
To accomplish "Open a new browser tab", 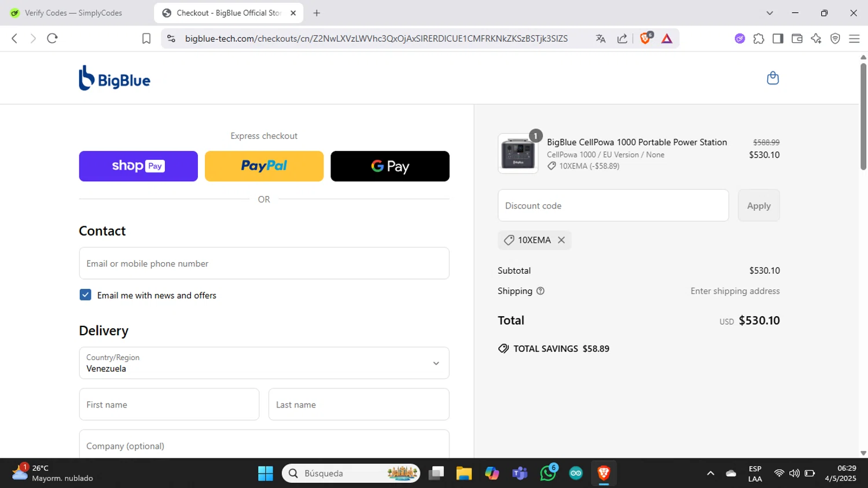I will pos(317,13).
